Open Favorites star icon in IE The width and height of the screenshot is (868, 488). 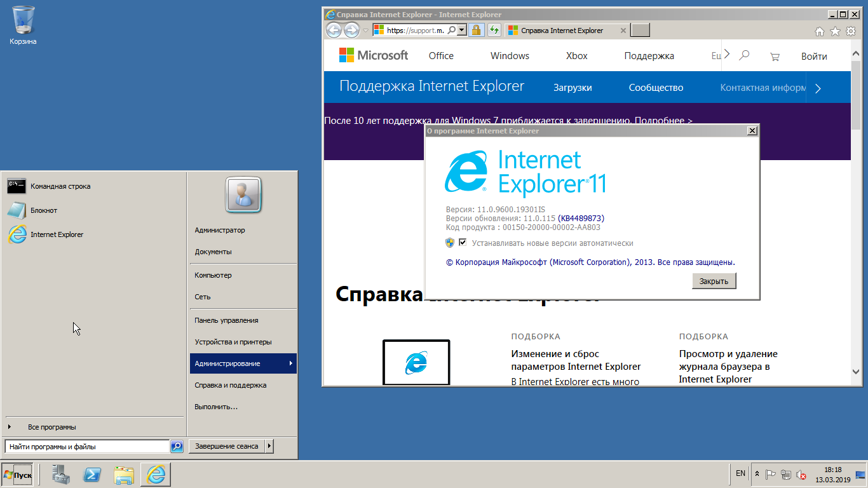[835, 31]
